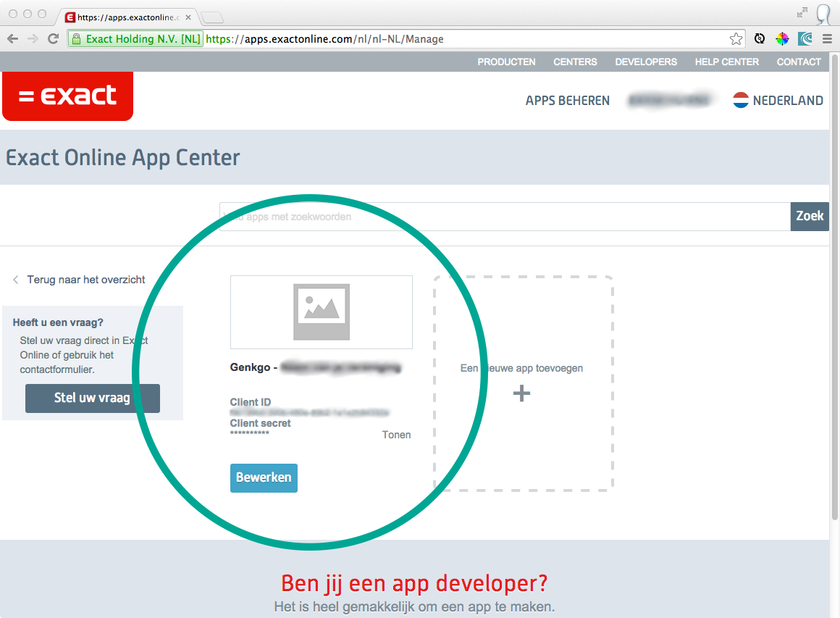
Task: Open the CONTACT menu item
Action: [799, 62]
